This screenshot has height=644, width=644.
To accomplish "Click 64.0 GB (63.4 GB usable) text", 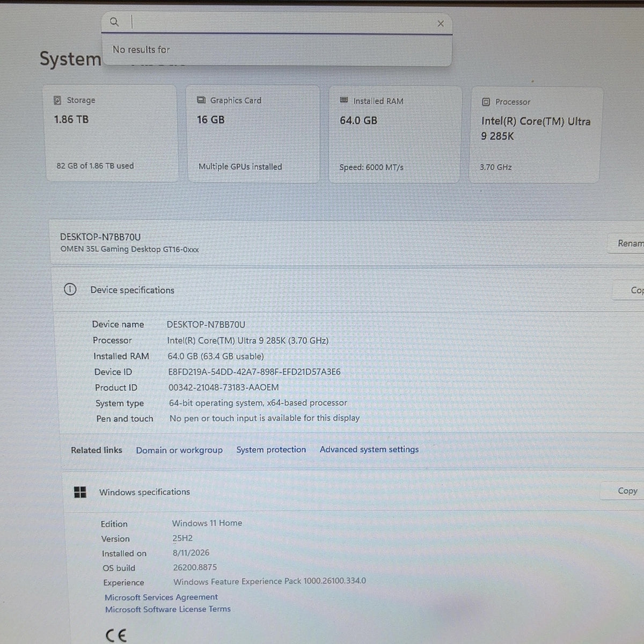I will pos(216,356).
